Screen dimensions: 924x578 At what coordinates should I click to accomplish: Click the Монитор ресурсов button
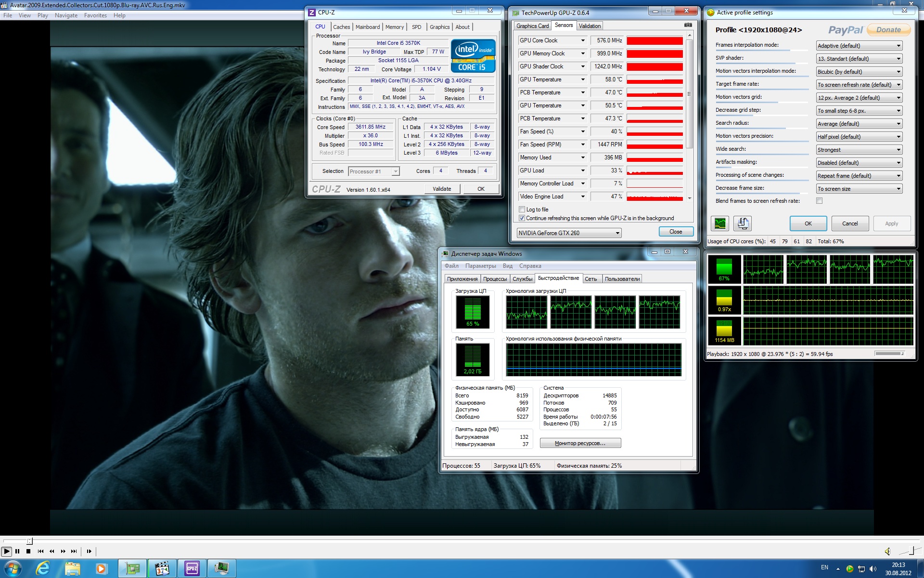pyautogui.click(x=580, y=443)
